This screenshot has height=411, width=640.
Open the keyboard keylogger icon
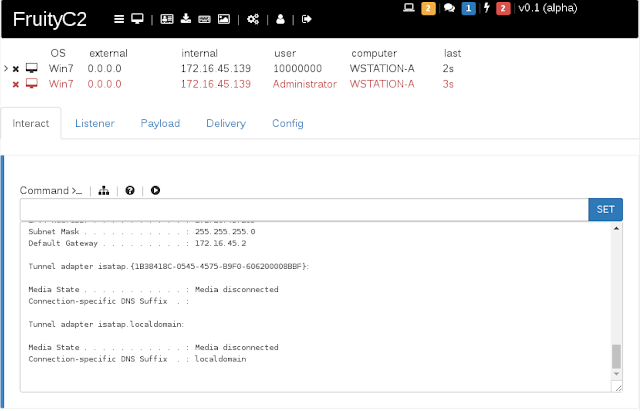pyautogui.click(x=204, y=19)
